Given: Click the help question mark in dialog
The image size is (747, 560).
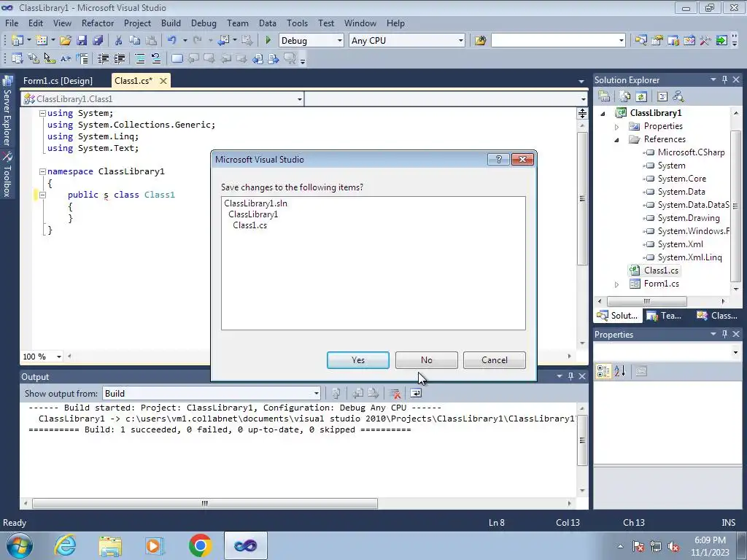Looking at the screenshot, I should (498, 159).
